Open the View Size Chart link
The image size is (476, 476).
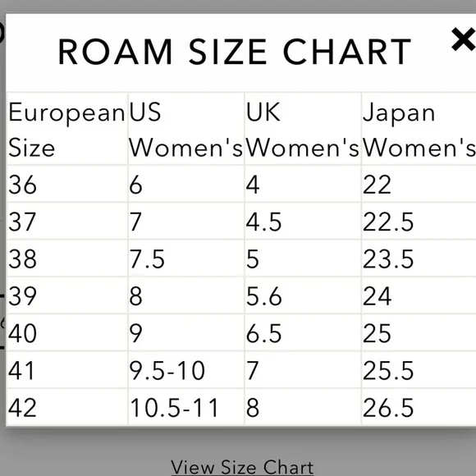point(242,467)
